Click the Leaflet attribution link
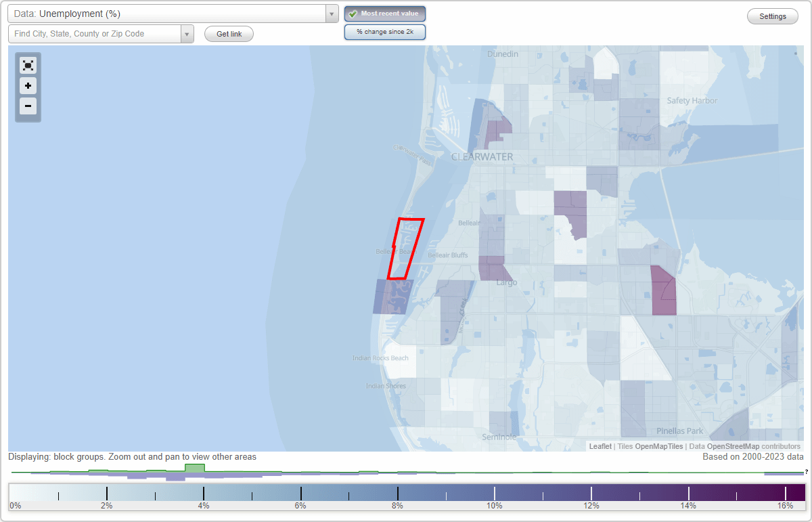Viewport: 812px width, 522px height. click(600, 446)
